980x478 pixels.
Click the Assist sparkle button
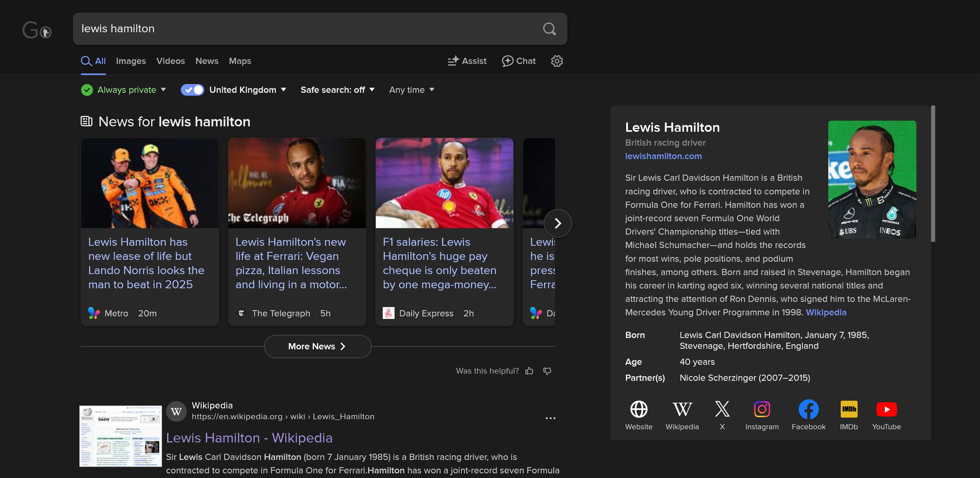(x=467, y=61)
